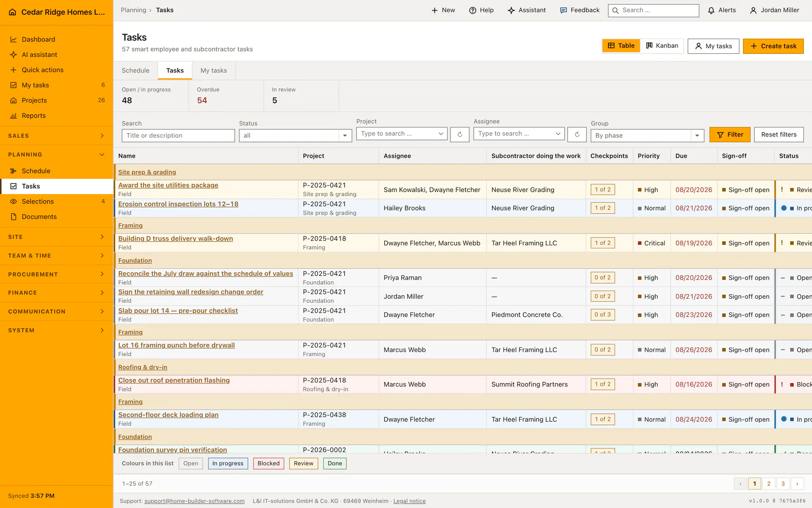
Task: Click the Create task button
Action: click(x=773, y=46)
